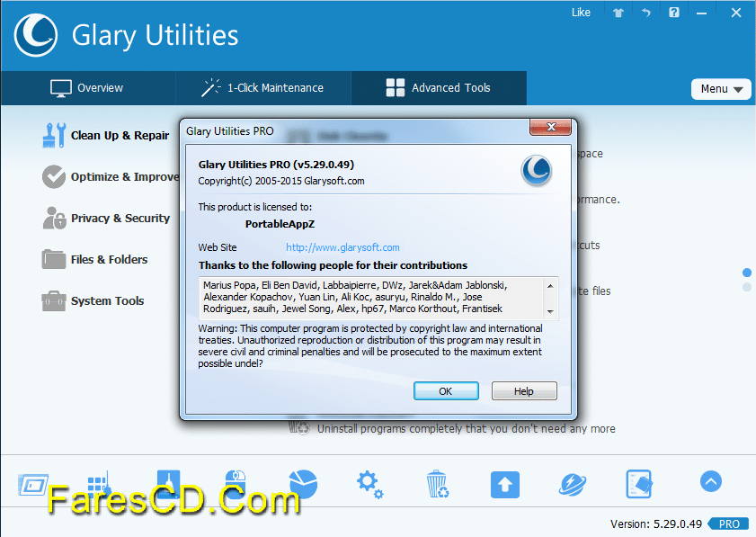Click the uninstall programs recycle icon
This screenshot has width=756, height=537.
coord(299,427)
